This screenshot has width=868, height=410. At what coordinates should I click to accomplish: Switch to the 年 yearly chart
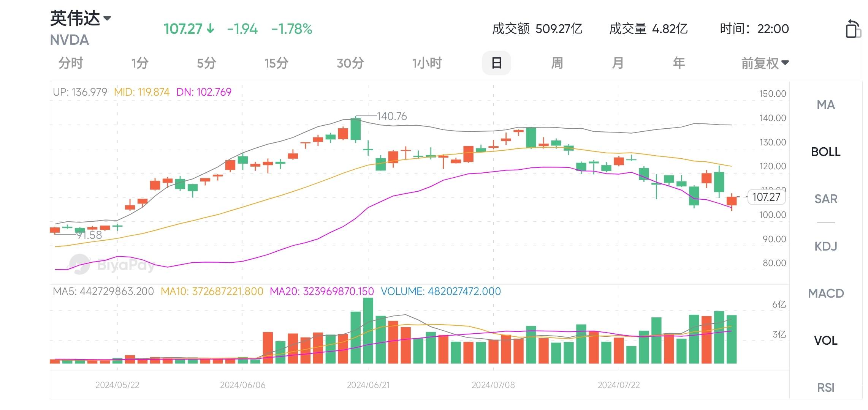679,63
